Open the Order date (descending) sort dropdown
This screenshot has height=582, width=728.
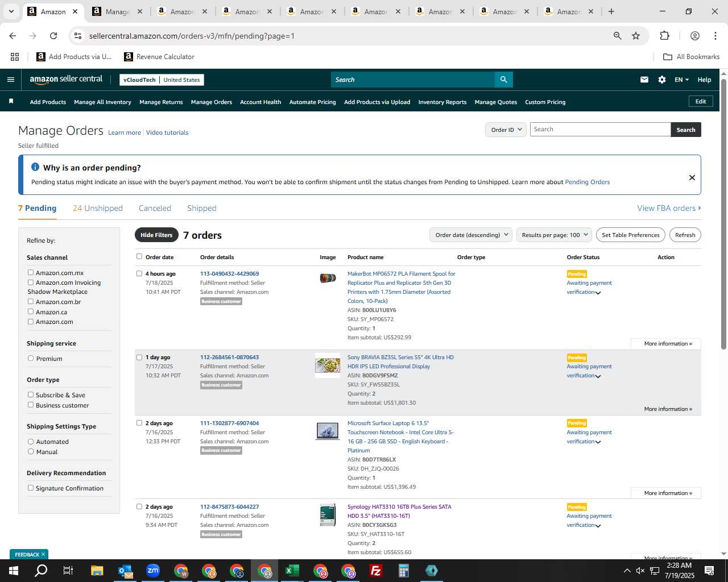click(x=471, y=235)
